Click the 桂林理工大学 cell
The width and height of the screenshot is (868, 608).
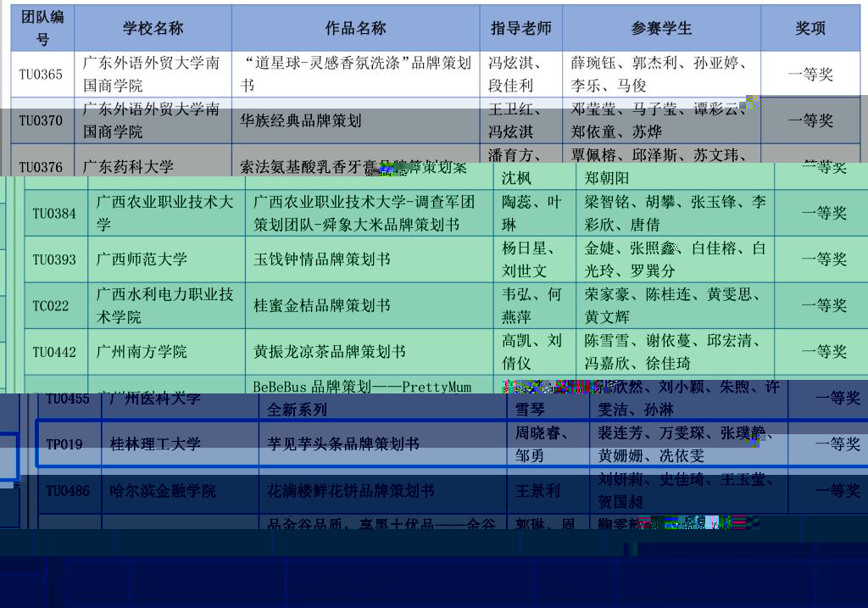tap(180, 444)
